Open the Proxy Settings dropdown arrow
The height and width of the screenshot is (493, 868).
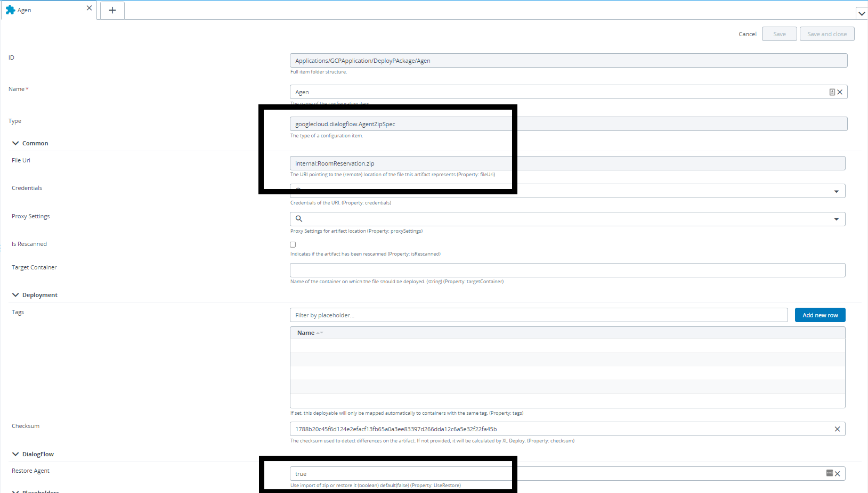[x=836, y=219]
